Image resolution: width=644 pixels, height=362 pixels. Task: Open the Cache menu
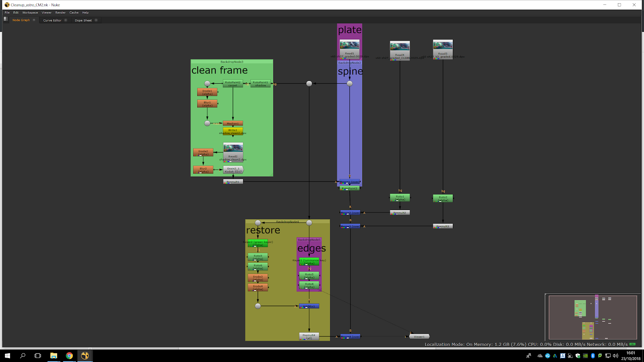[x=74, y=12]
